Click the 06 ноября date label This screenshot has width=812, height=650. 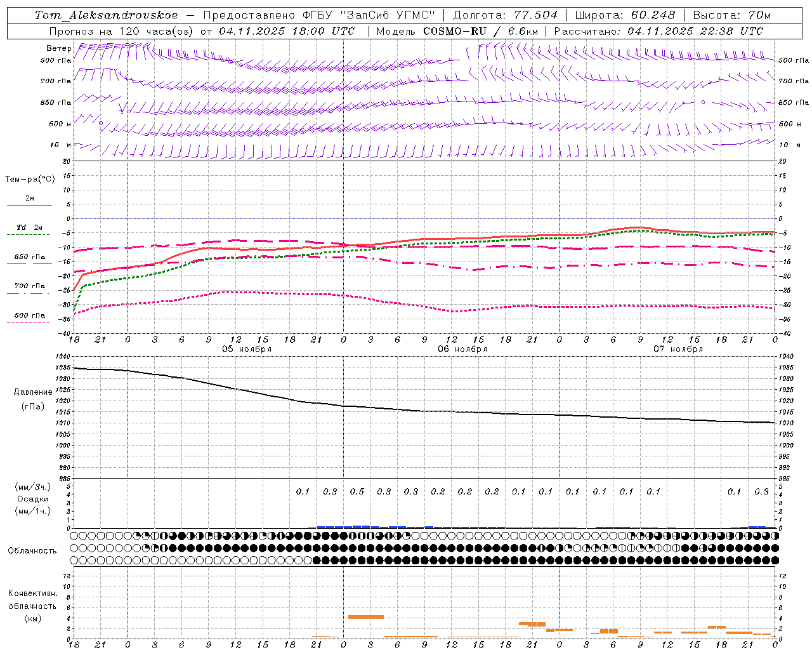[x=462, y=349]
